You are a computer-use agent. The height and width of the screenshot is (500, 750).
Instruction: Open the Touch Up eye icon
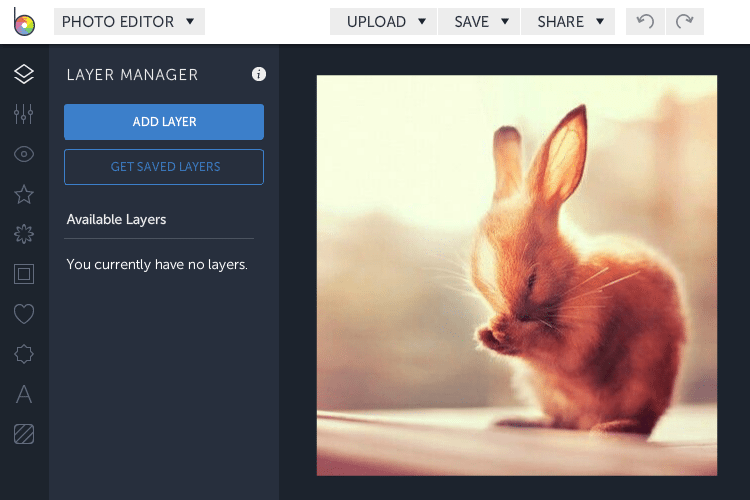click(x=24, y=154)
